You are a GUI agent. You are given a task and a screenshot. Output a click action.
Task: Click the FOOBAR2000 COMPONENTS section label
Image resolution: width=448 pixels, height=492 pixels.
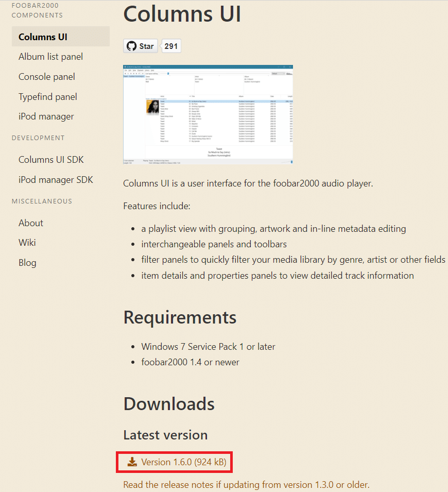pyautogui.click(x=37, y=10)
